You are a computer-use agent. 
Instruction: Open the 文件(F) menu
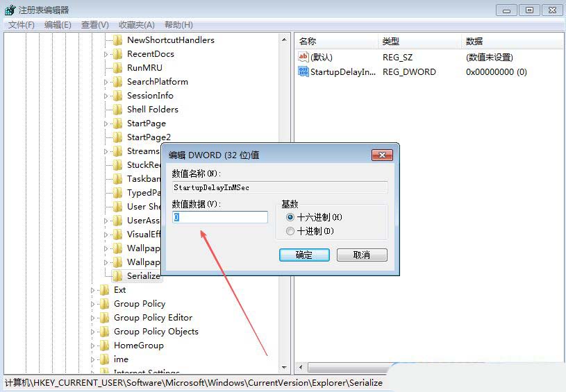22,25
